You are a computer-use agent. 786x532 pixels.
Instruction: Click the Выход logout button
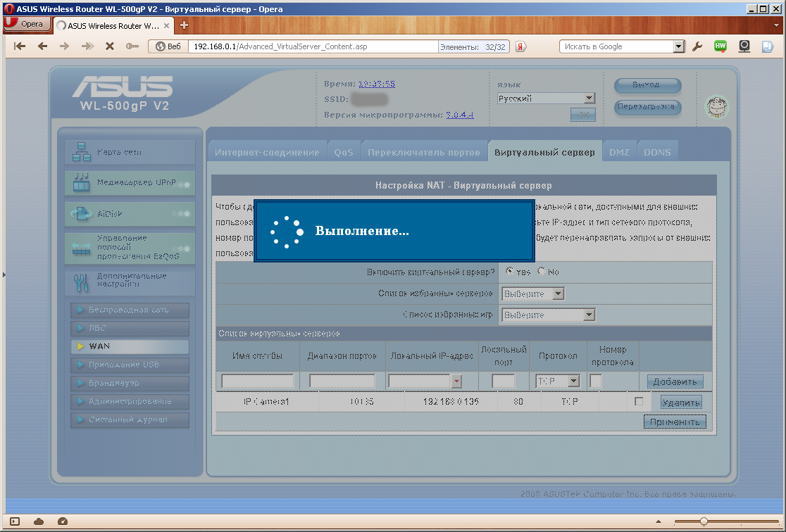(x=648, y=85)
